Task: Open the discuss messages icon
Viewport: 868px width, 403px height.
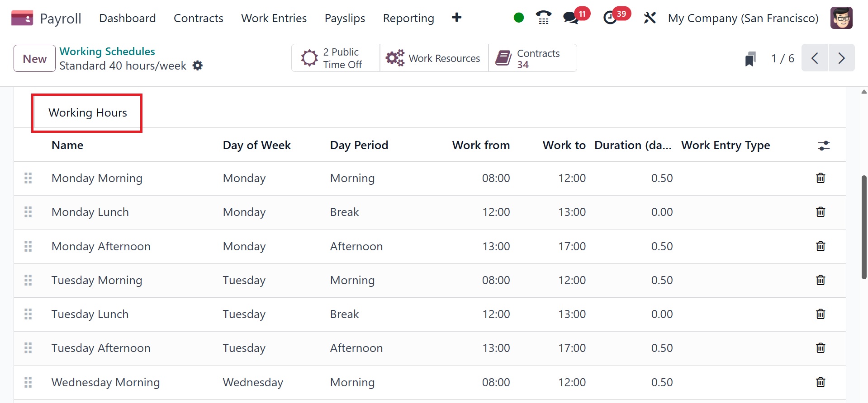Action: pos(571,18)
